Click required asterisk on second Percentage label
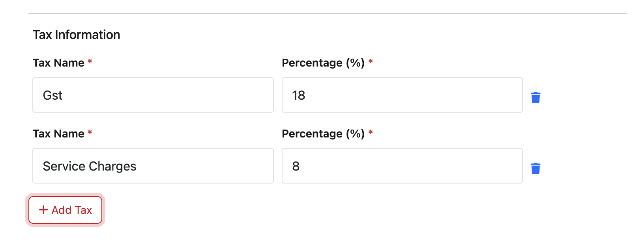 pos(371,132)
